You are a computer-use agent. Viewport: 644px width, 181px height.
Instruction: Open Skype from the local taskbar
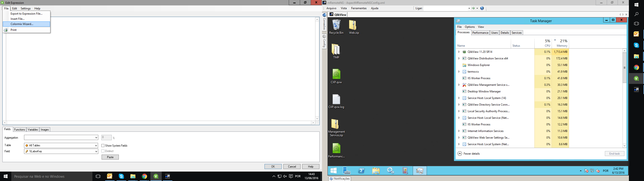pyautogui.click(x=121, y=176)
